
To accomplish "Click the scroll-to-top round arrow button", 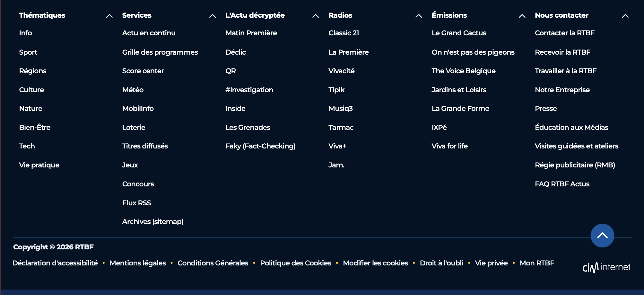I will coord(602,236).
